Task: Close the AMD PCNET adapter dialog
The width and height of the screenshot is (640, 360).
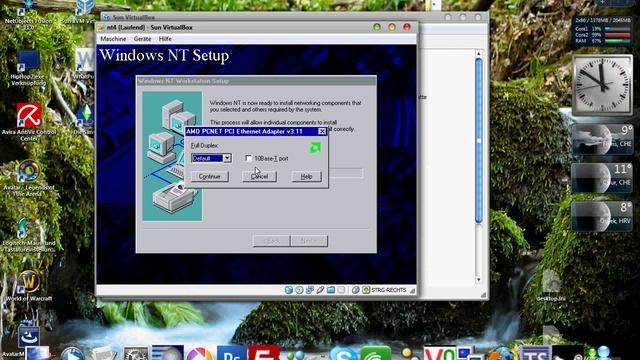Action: point(322,131)
